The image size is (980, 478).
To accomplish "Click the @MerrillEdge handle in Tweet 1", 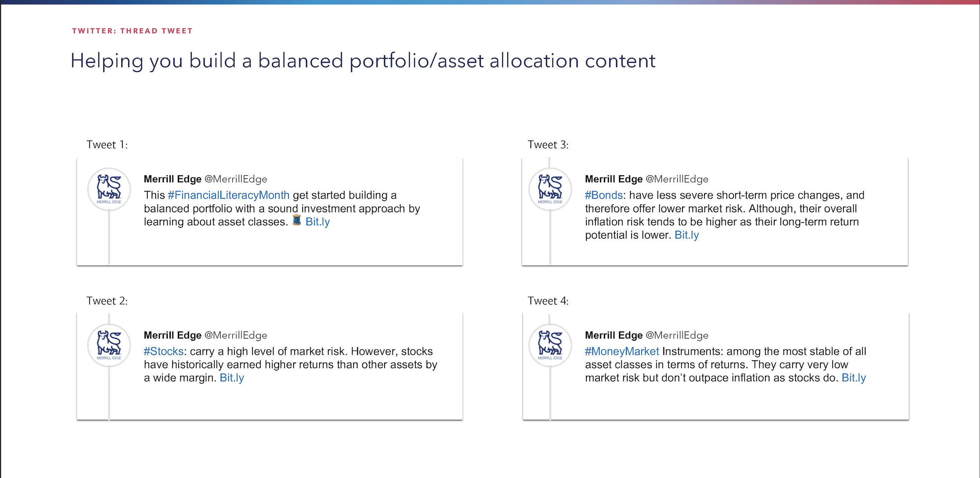I will (x=236, y=179).
